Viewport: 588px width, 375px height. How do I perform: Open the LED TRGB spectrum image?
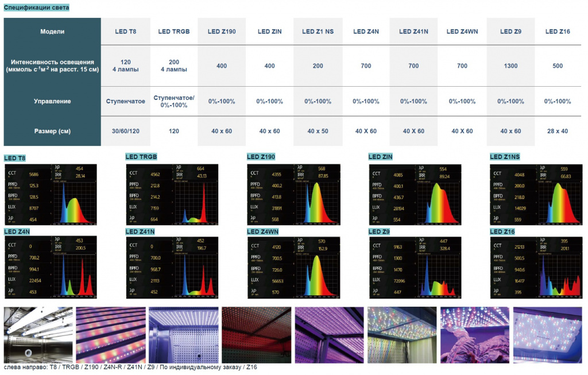coord(172,194)
